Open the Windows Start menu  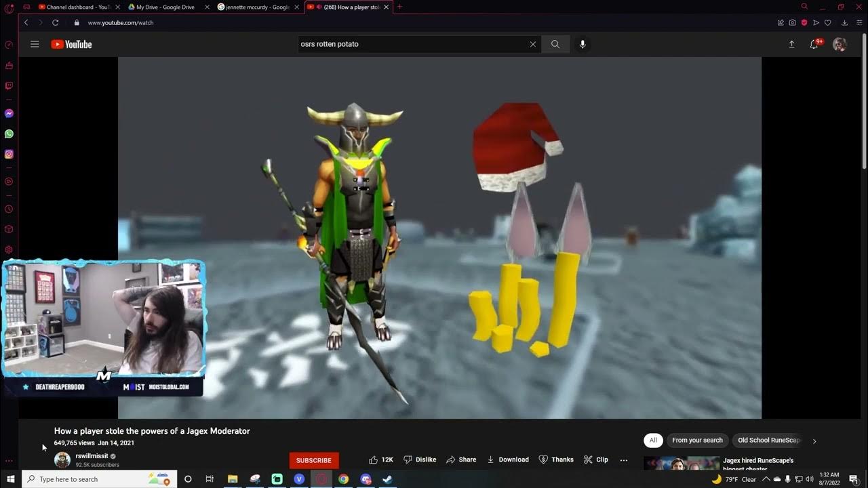tap(10, 479)
